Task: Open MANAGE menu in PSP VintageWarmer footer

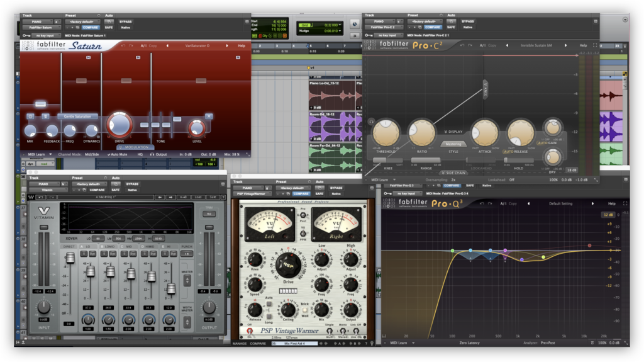Action: (239, 344)
